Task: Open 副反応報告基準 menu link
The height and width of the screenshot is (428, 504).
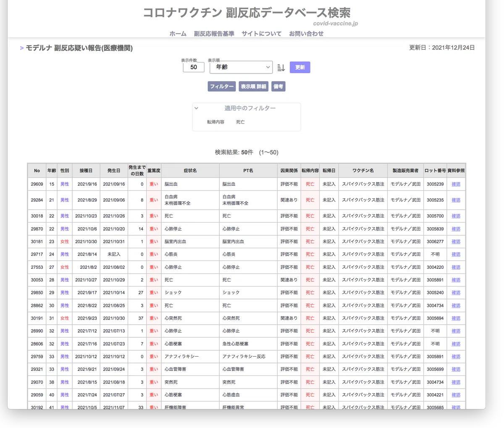Action: pyautogui.click(x=214, y=34)
